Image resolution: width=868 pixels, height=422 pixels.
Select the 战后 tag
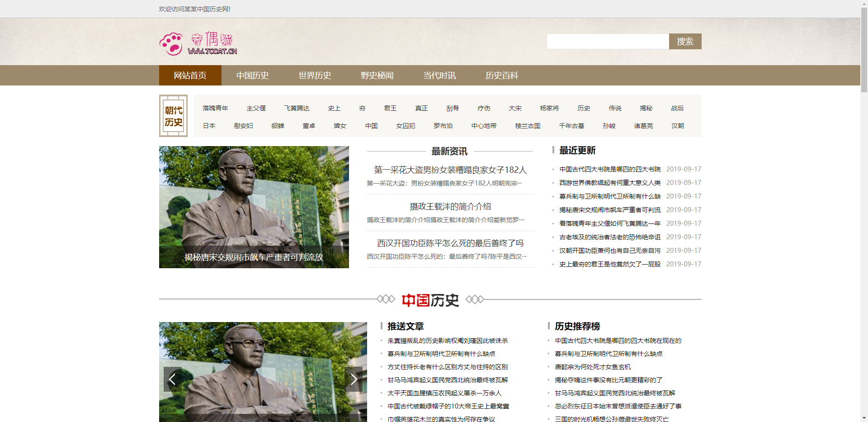[678, 108]
